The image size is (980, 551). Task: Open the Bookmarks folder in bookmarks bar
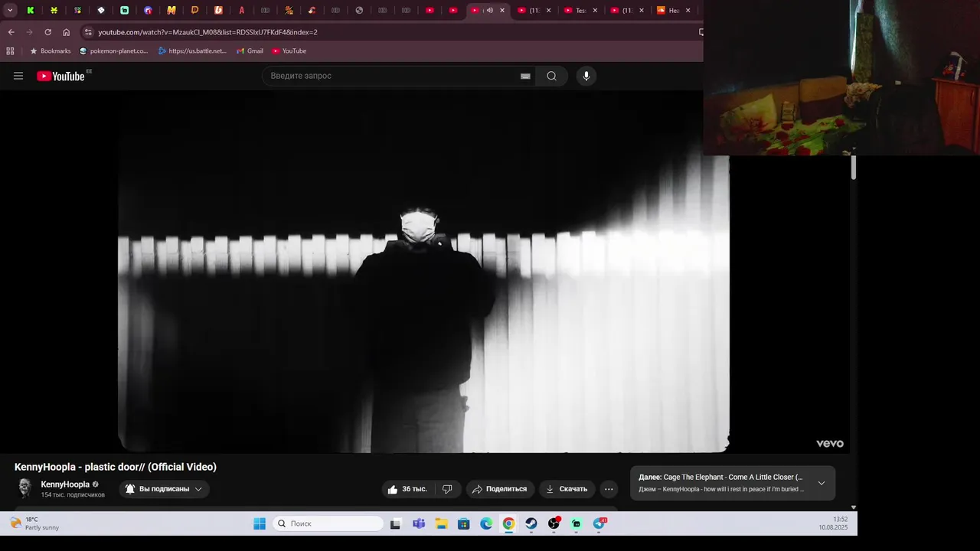point(50,51)
